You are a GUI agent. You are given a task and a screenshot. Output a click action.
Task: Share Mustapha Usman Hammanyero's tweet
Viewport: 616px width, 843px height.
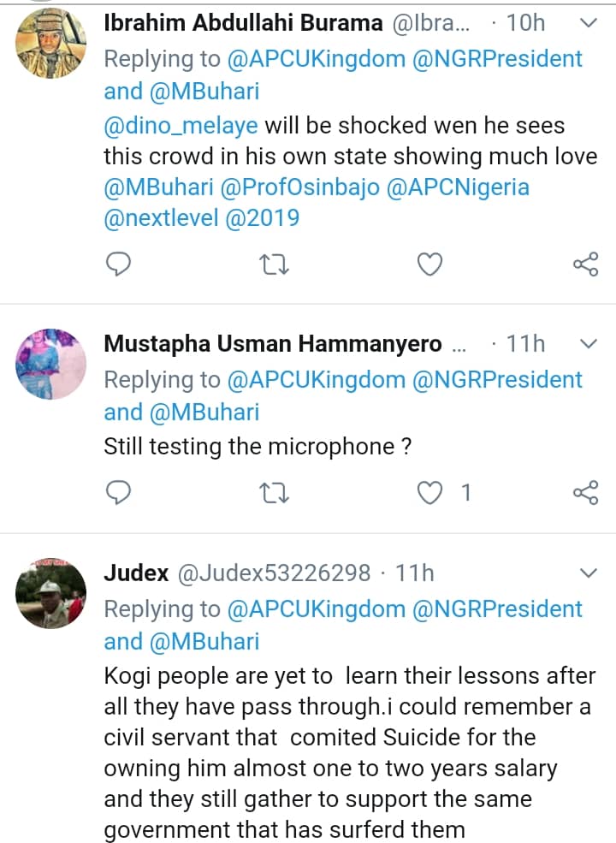(x=585, y=492)
